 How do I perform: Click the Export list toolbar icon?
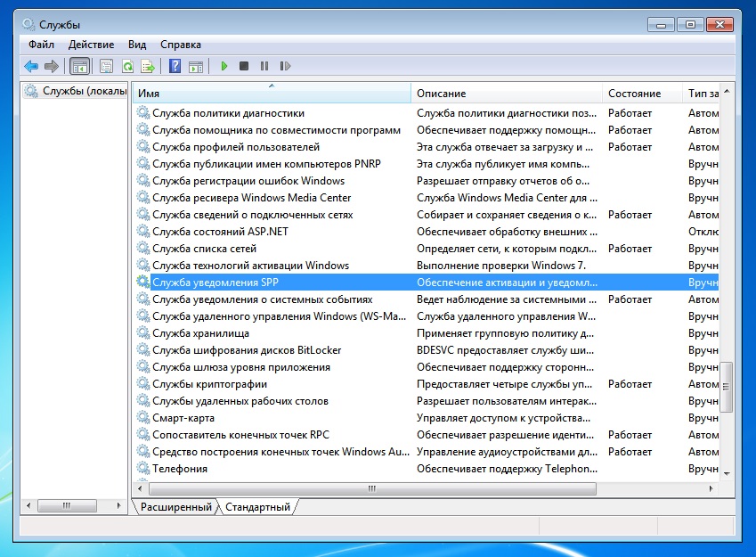[x=148, y=66]
